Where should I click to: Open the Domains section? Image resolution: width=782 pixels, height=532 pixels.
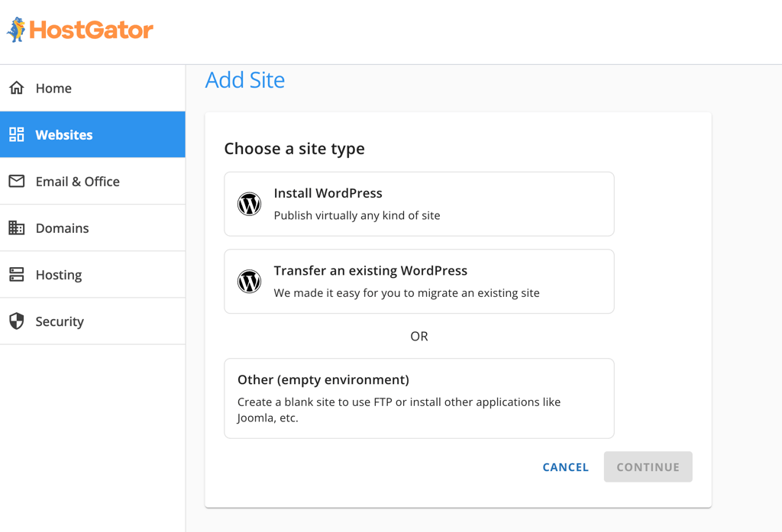[92, 228]
